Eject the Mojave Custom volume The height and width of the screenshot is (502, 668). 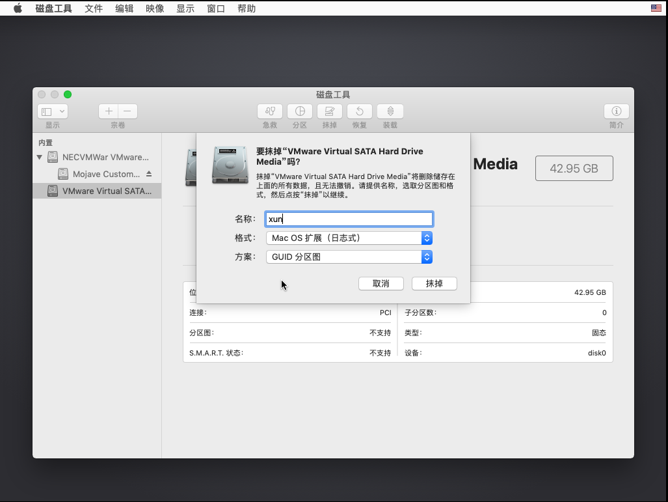[149, 174]
